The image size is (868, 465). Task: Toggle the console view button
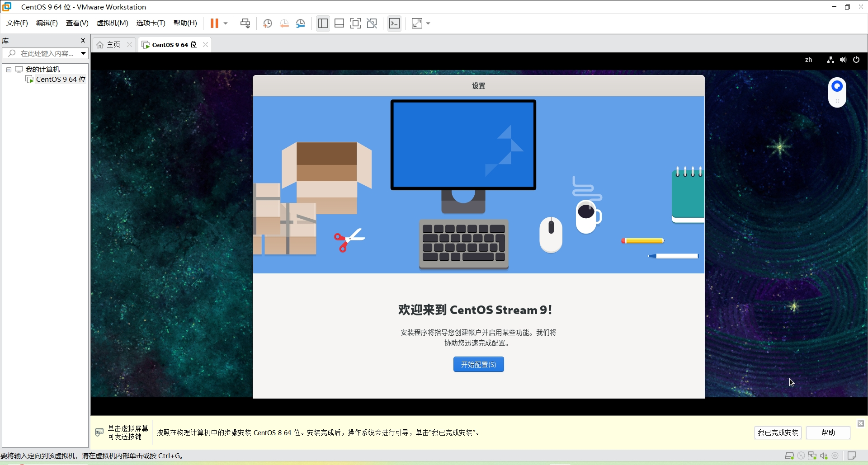394,23
